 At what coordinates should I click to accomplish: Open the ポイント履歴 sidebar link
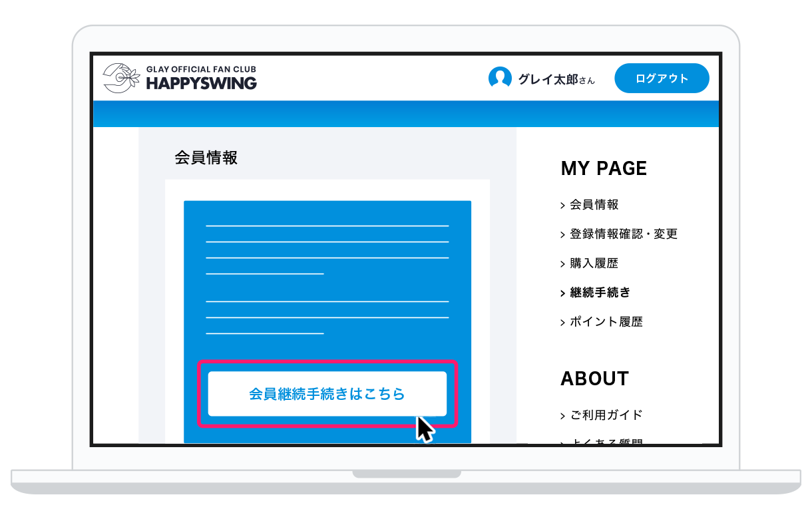pos(606,322)
